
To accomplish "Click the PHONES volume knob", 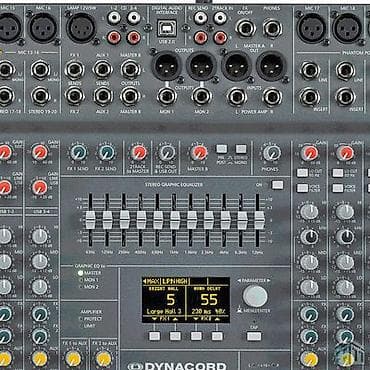I will pos(272,153).
